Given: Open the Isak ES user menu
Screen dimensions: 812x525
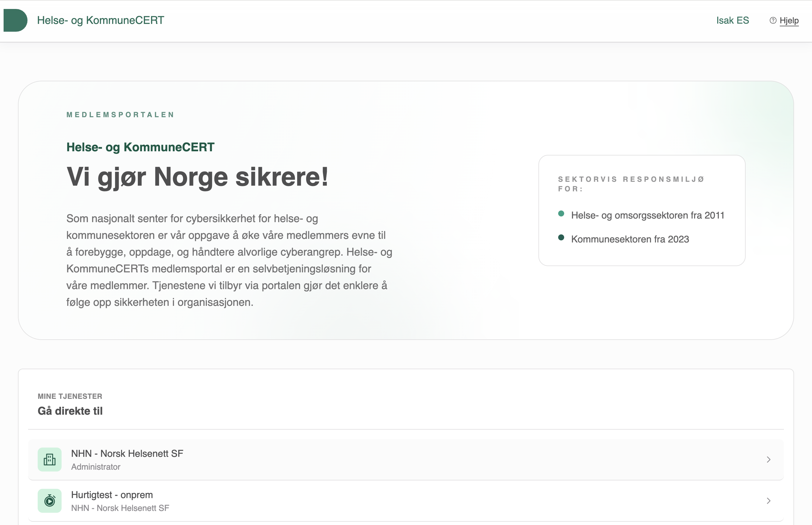Looking at the screenshot, I should (732, 20).
